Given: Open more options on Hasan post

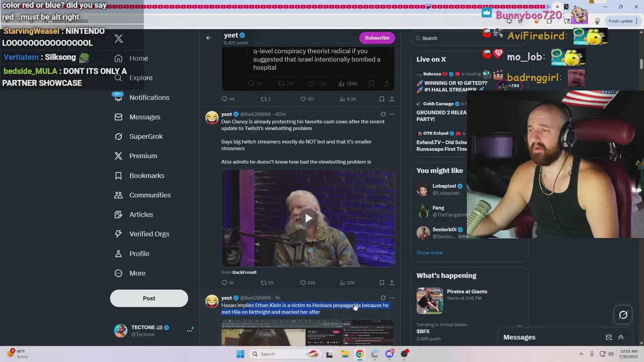Looking at the screenshot, I should 392,298.
